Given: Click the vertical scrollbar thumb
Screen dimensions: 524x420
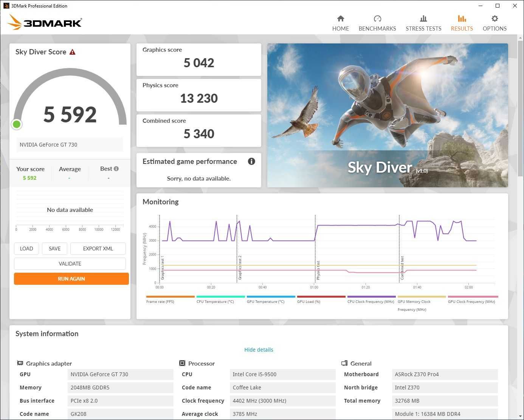Looking at the screenshot, I should point(520,108).
